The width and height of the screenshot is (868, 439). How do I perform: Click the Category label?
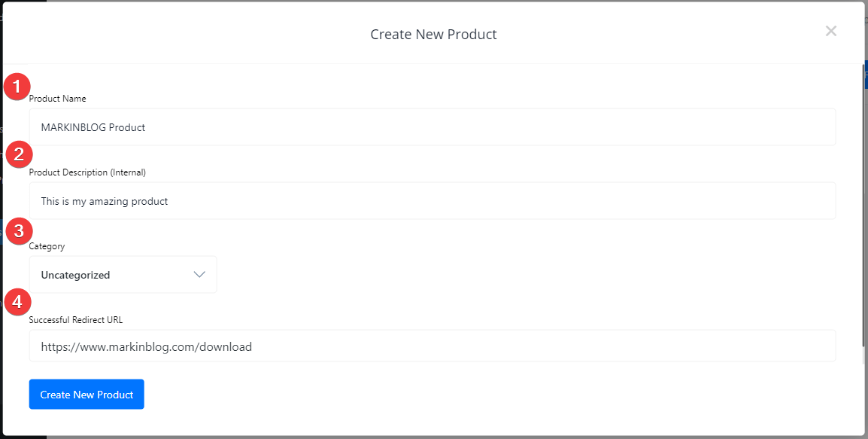[47, 245]
